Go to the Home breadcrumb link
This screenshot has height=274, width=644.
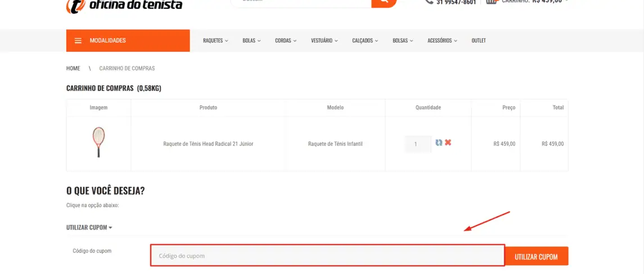tap(73, 68)
